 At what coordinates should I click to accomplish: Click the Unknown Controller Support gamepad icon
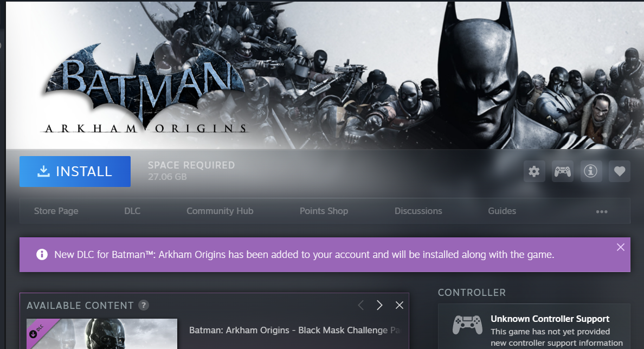(x=467, y=325)
